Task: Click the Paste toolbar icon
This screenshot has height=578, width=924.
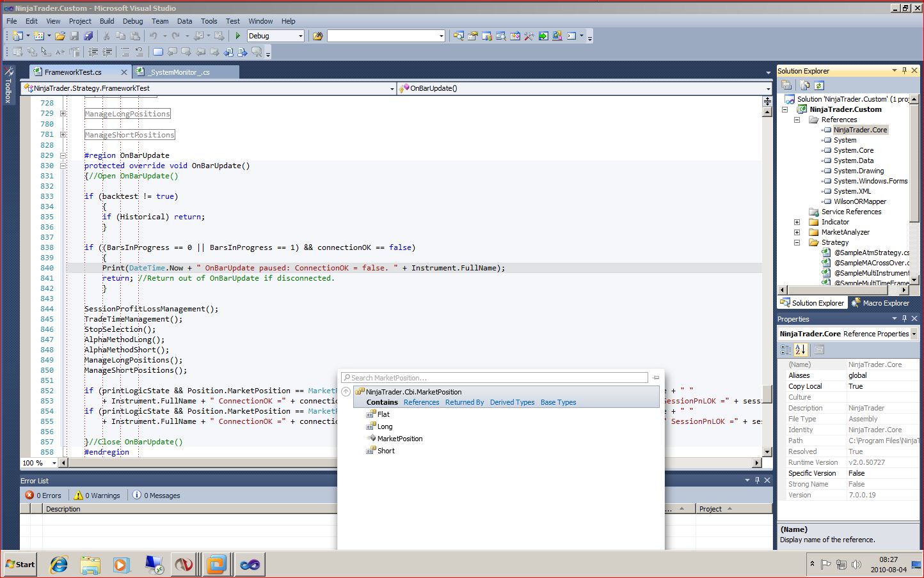Action: [x=135, y=36]
